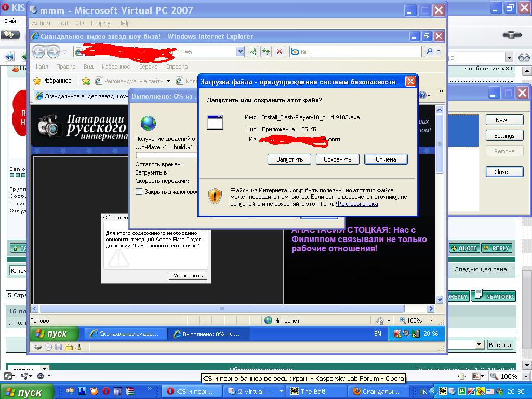Click add to favorites bar star icon

(x=86, y=81)
